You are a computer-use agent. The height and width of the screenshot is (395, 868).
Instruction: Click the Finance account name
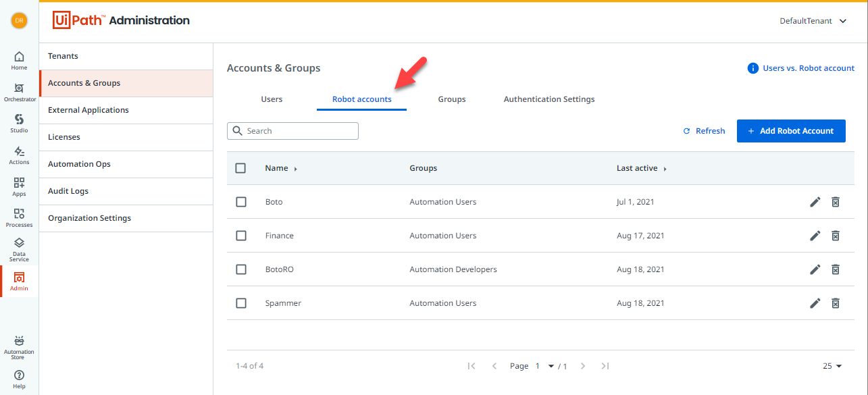(x=279, y=236)
